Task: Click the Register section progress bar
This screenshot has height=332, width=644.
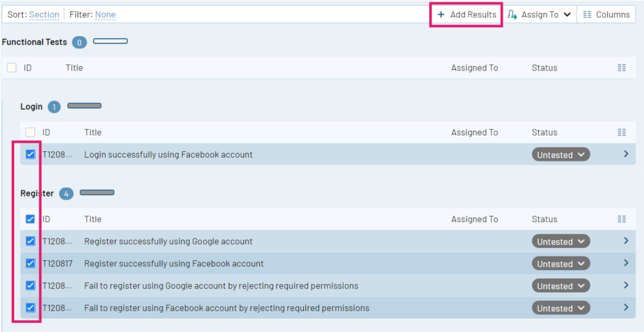Action: (x=97, y=192)
